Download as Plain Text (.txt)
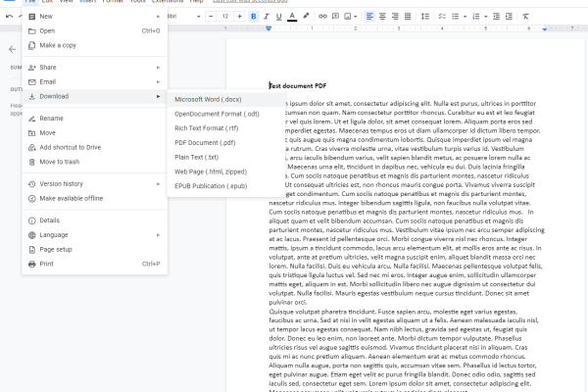The height and width of the screenshot is (392, 588). [x=226, y=157]
